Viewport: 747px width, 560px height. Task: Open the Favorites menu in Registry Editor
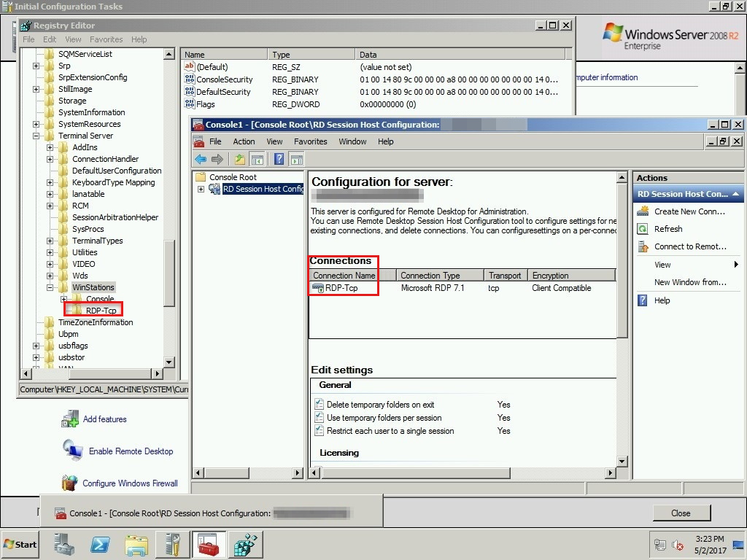107,39
